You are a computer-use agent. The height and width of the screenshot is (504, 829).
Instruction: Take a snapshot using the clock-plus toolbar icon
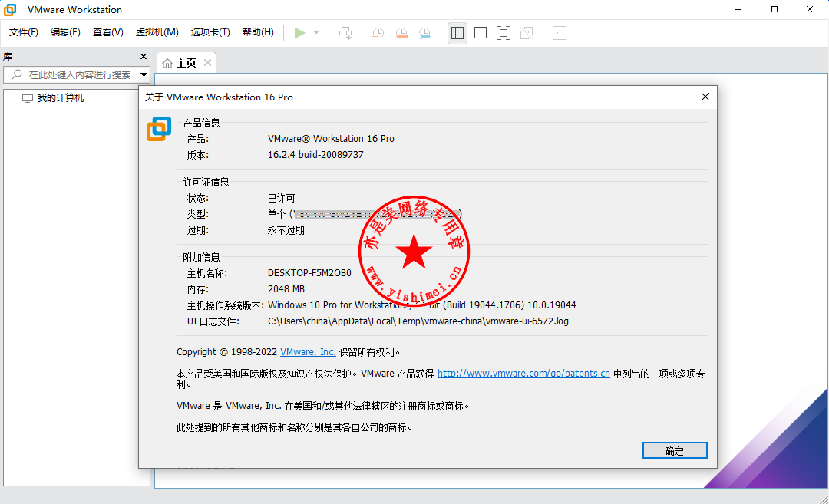pos(378,33)
